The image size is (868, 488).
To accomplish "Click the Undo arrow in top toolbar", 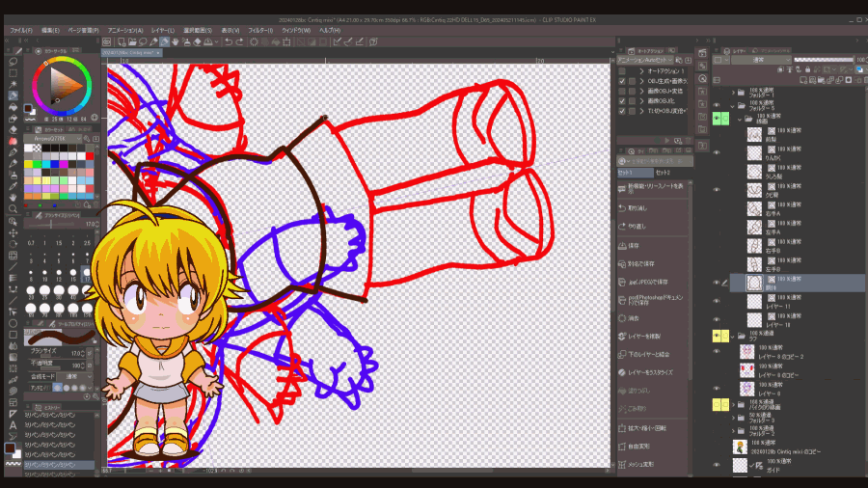I will (228, 42).
